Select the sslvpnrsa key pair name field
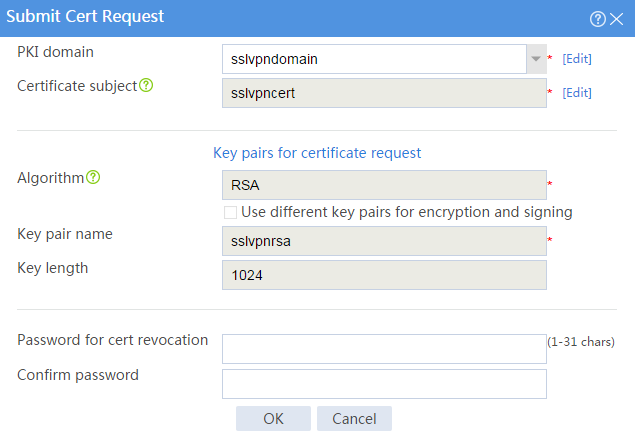The height and width of the screenshot is (434, 635). click(x=384, y=241)
